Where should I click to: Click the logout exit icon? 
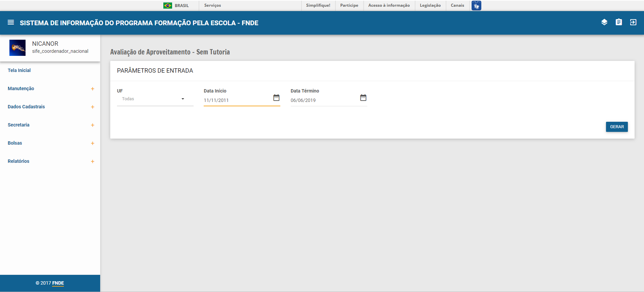633,22
